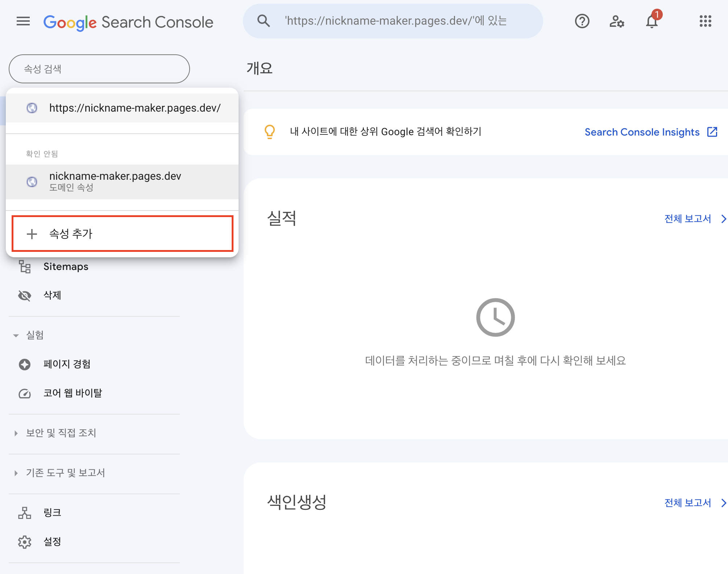This screenshot has width=728, height=574.
Task: Open Search Console Insights link
Action: pyautogui.click(x=650, y=132)
